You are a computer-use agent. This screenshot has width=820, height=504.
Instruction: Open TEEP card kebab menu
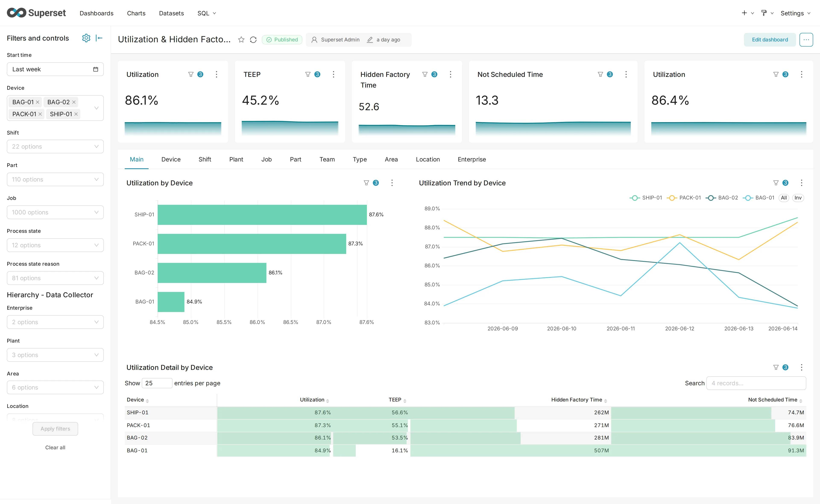[x=334, y=74]
